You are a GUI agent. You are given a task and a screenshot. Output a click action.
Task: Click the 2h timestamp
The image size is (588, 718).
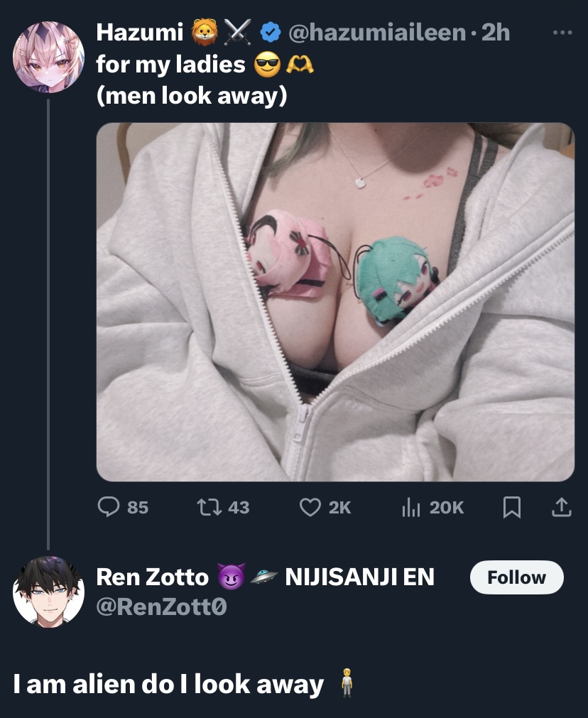point(495,32)
